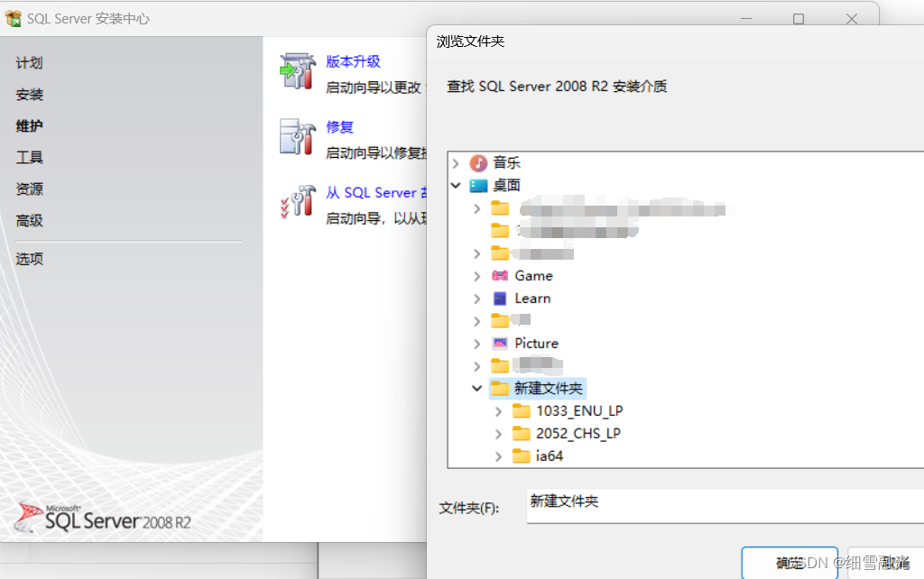Click the 确定 button
Image resolution: width=924 pixels, height=579 pixels.
point(790,563)
